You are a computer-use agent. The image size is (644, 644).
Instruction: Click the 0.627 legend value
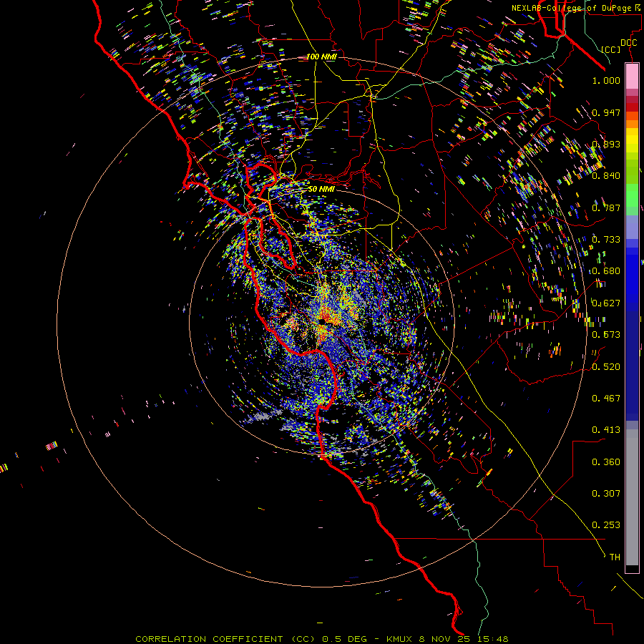pos(606,303)
